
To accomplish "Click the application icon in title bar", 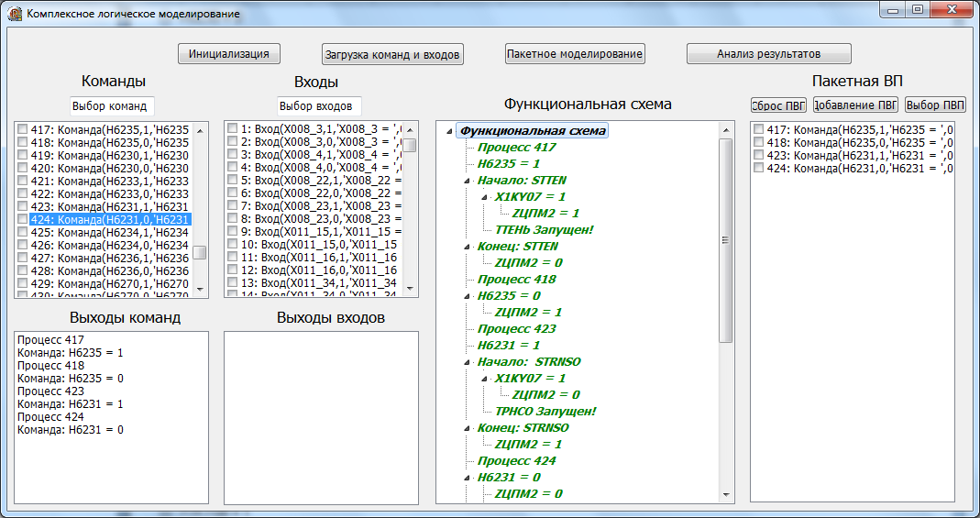I will click(x=13, y=13).
